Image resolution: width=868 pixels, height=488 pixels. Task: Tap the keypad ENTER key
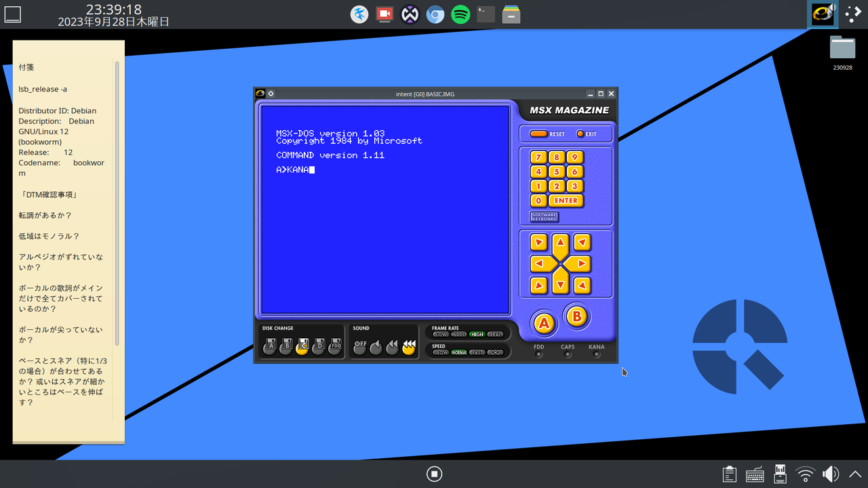(x=566, y=201)
